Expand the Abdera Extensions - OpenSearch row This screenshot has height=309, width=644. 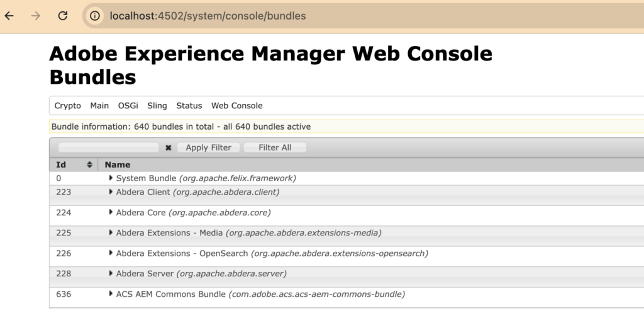[111, 254]
